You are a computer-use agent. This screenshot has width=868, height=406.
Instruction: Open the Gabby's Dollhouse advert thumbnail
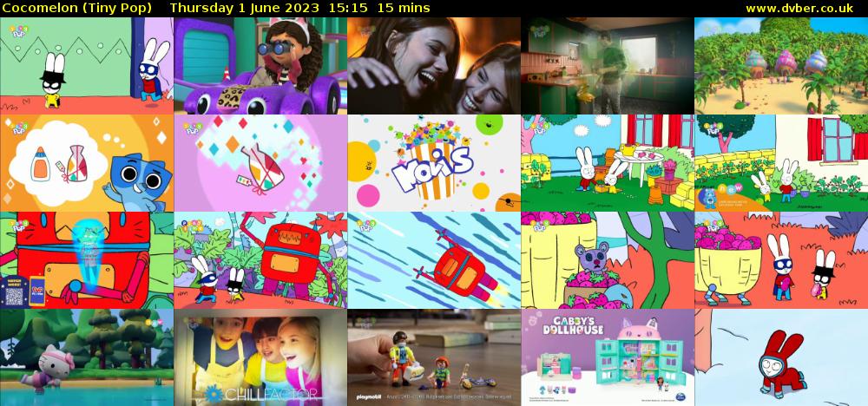[x=608, y=357]
